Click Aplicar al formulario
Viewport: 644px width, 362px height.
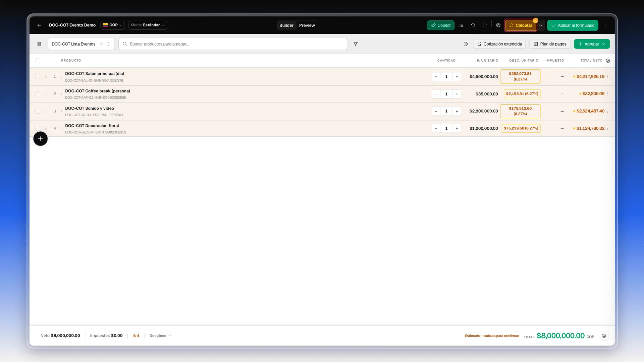pos(573,25)
